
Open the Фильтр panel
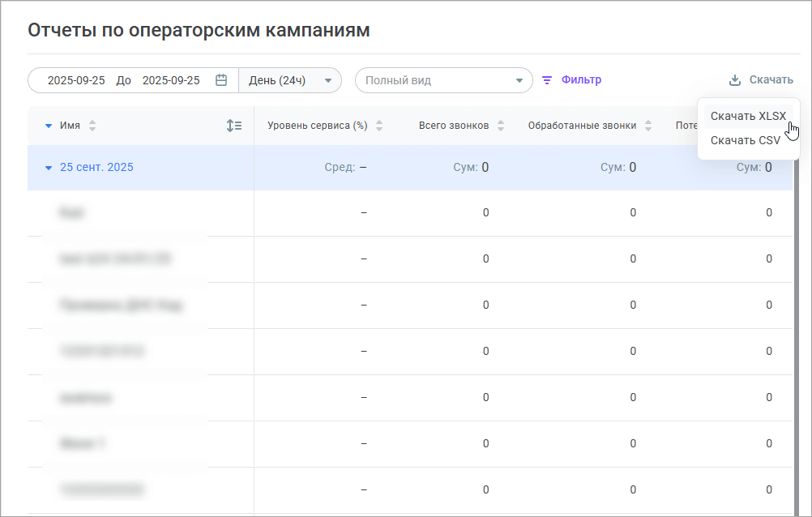[x=581, y=80]
